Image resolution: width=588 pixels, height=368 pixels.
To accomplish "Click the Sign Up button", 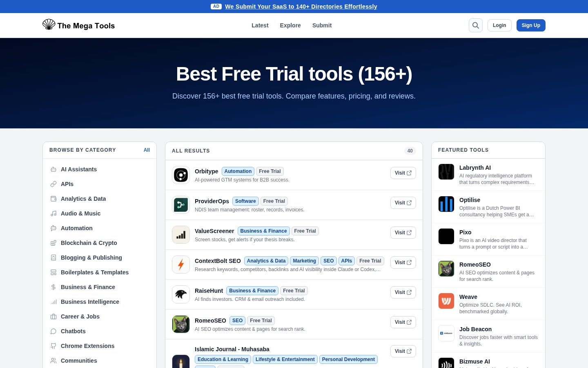I will pyautogui.click(x=531, y=25).
